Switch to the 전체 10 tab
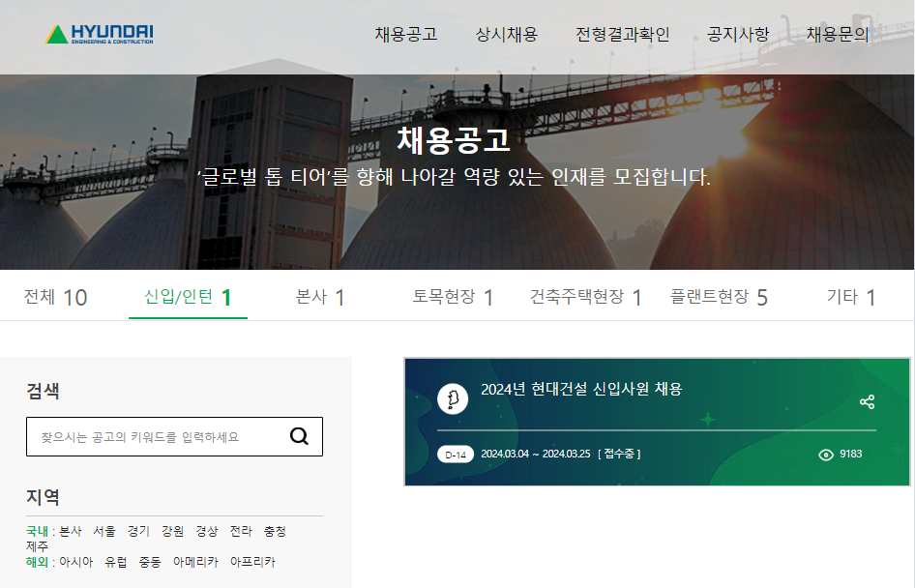The height and width of the screenshot is (588, 915). (x=55, y=297)
